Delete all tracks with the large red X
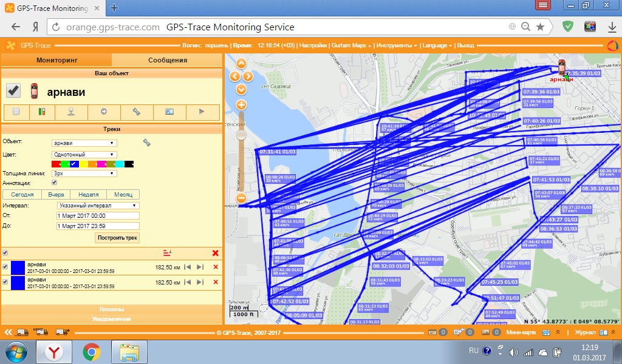The height and width of the screenshot is (364, 622). pos(215,253)
